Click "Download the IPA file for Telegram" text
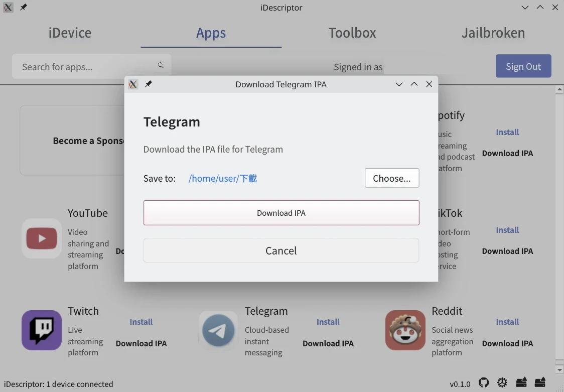 (x=213, y=149)
